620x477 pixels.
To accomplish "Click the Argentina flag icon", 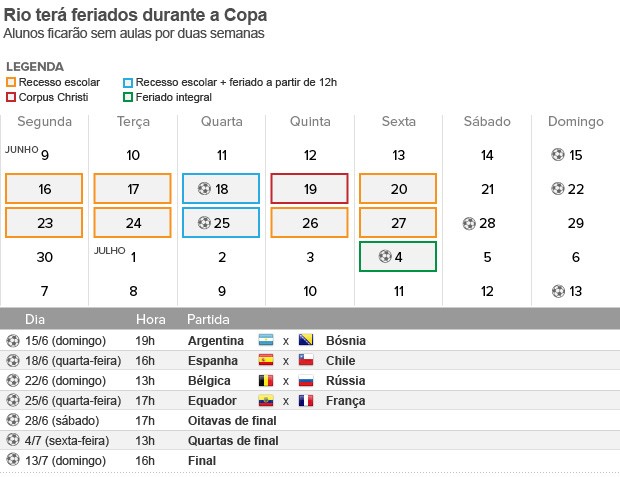I will tap(266, 340).
